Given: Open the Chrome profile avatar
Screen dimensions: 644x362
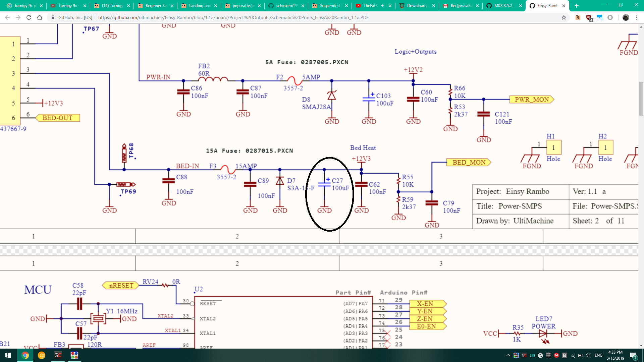Looking at the screenshot, I should click(626, 17).
